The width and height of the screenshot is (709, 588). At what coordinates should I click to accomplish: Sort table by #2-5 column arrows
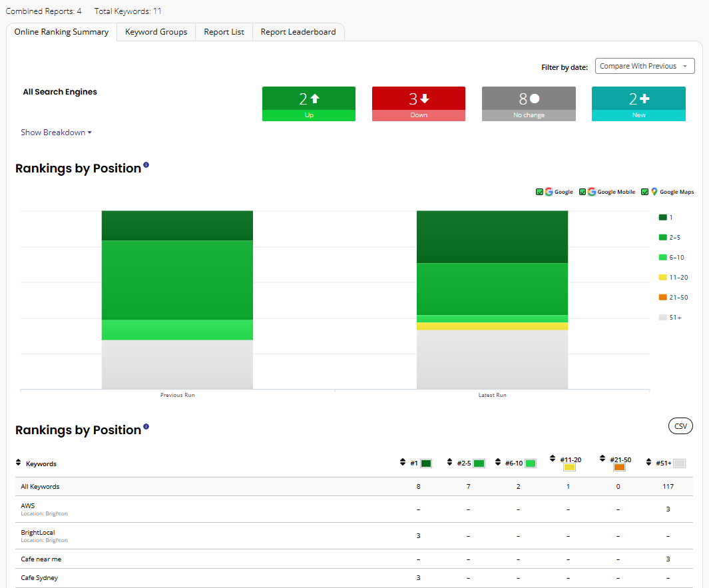click(449, 461)
